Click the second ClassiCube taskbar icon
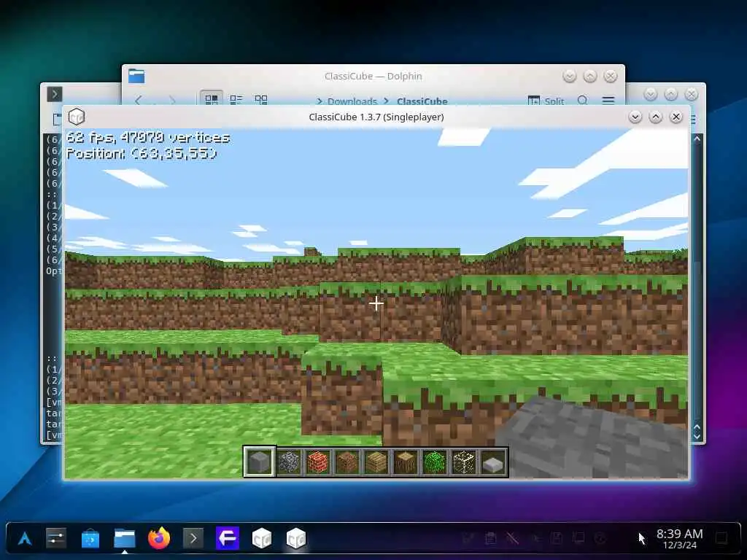This screenshot has height=560, width=747. pos(296,539)
